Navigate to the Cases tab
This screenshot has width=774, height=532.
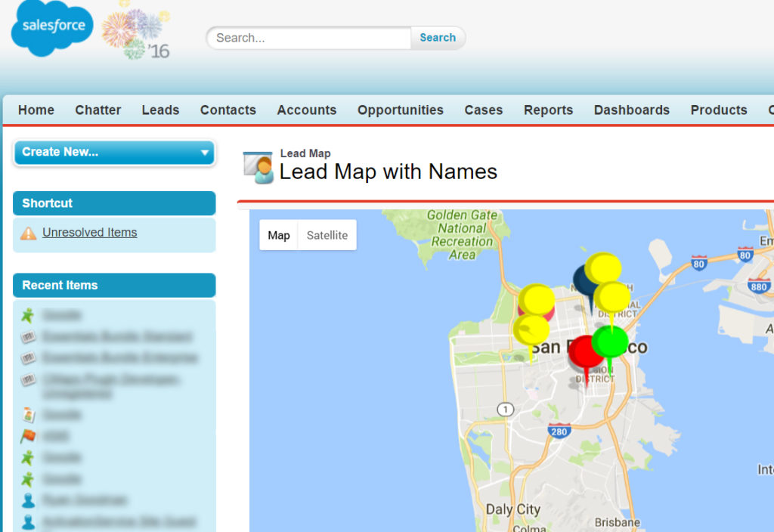483,110
